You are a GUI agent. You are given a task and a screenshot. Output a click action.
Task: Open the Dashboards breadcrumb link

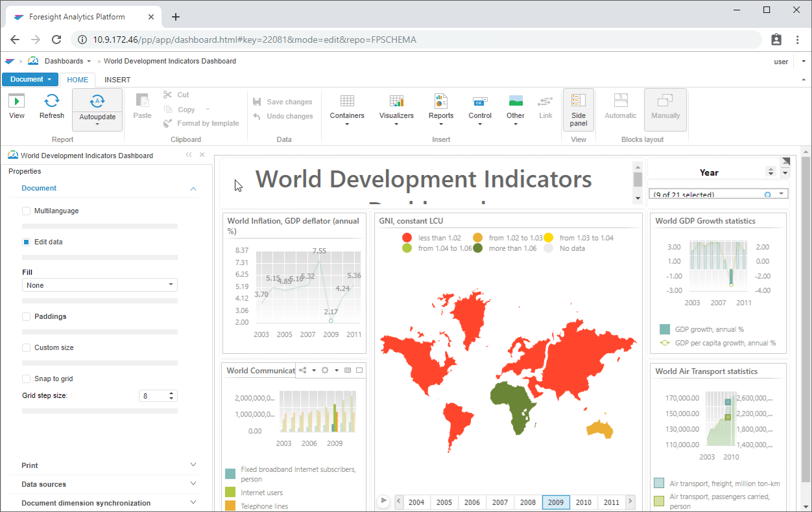(64, 62)
